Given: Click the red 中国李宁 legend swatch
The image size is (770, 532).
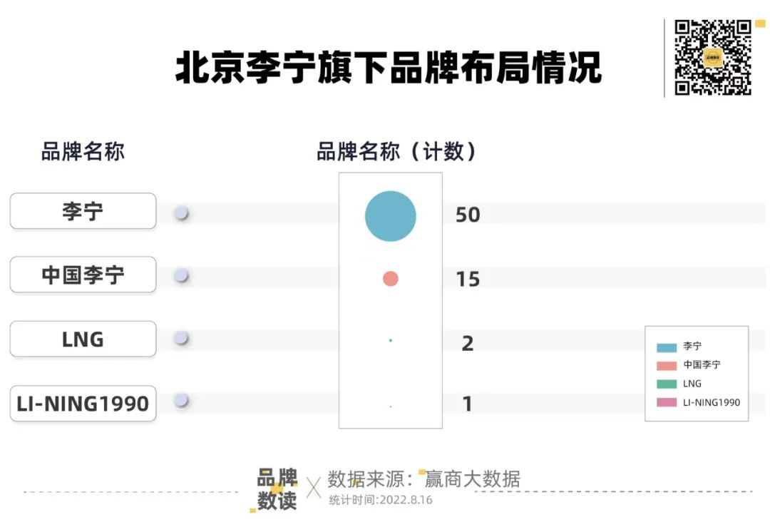Looking at the screenshot, I should tap(667, 366).
